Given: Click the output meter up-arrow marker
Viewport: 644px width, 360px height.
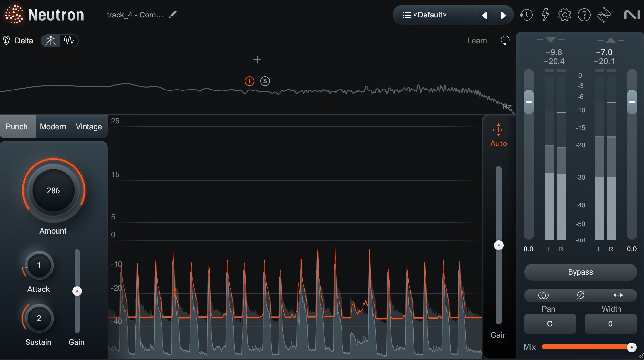Looking at the screenshot, I should click(610, 40).
